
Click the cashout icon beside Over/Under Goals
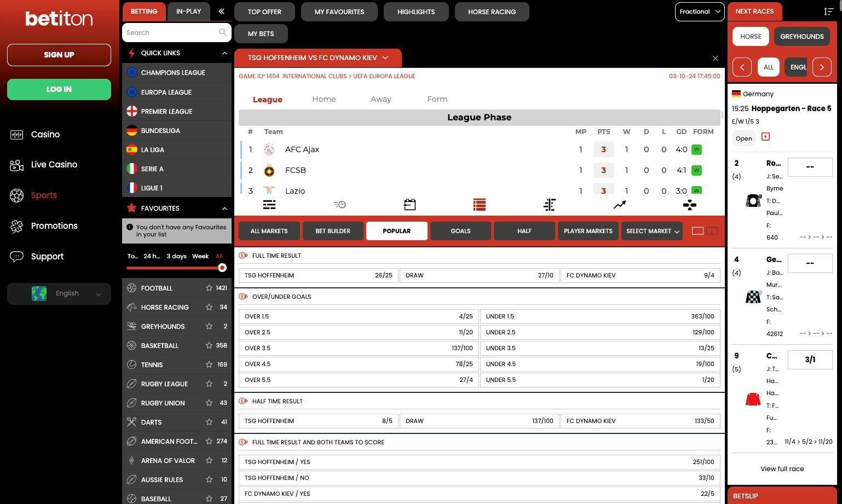pyautogui.click(x=243, y=297)
